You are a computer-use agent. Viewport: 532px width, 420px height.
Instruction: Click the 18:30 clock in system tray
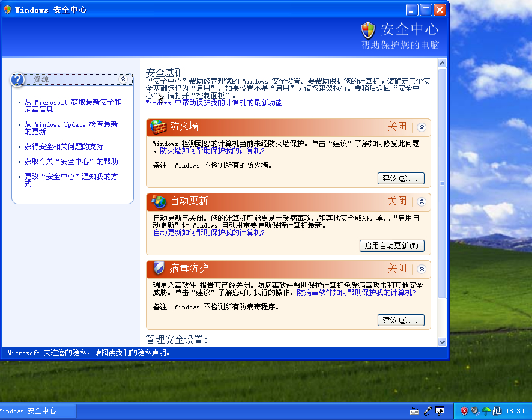point(515,411)
